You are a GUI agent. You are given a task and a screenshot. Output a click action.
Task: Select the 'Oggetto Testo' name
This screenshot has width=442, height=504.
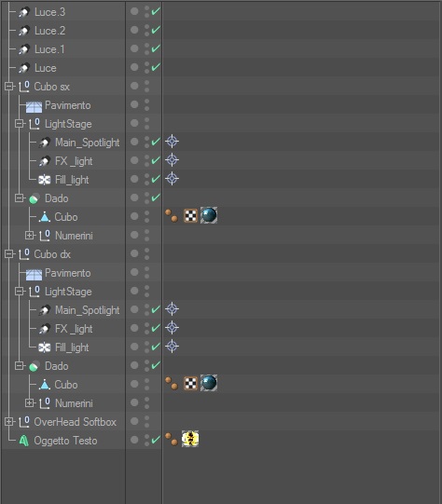[x=65, y=441]
